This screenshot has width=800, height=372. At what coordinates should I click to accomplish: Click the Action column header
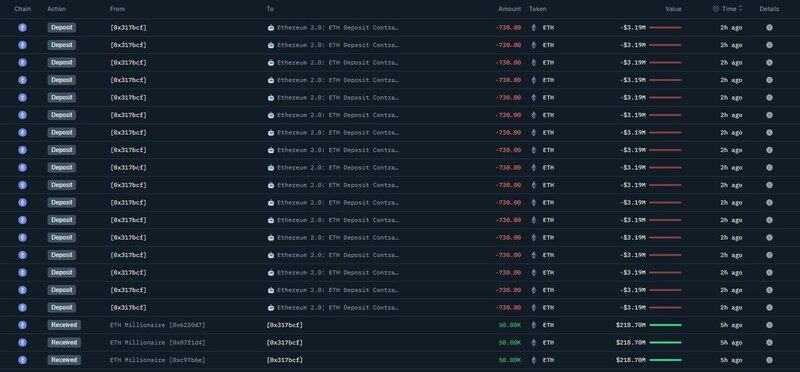coord(57,9)
